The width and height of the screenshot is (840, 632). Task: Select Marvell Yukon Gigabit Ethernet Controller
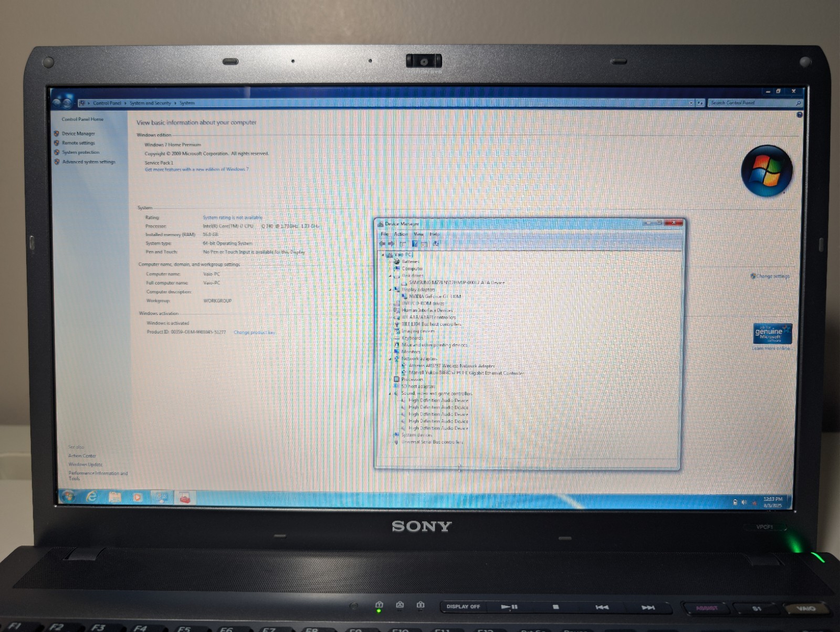click(x=466, y=373)
